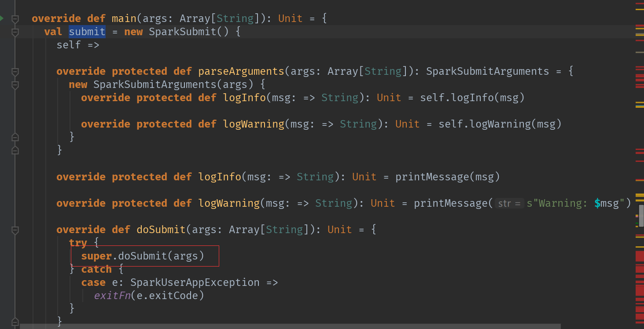Click the "self =>" line
The height and width of the screenshot is (329, 644).
point(78,45)
